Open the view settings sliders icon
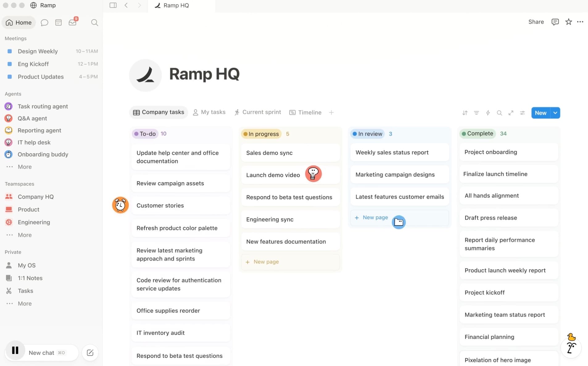 (x=522, y=113)
